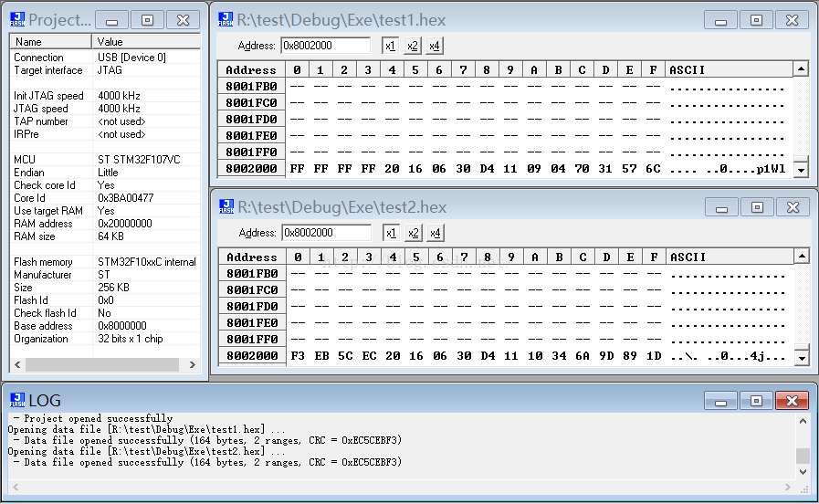
Task: Select the IRPre row
Action: tap(105, 134)
